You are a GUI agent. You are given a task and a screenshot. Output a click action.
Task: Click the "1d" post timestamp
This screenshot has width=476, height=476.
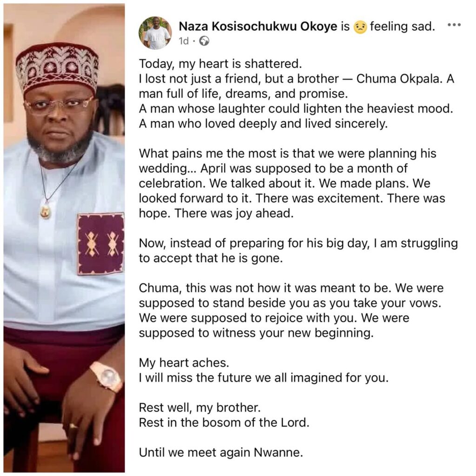click(x=184, y=41)
